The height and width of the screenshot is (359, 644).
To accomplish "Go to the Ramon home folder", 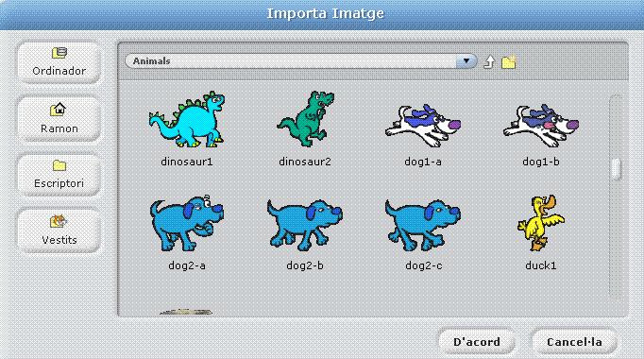I will tap(59, 119).
